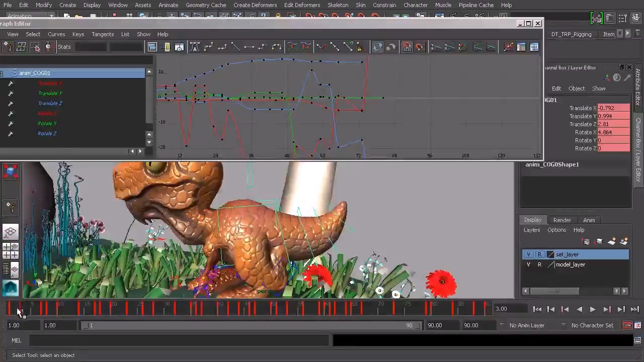This screenshot has height=362, width=644.
Task: Apply Linear tangents icon in Graph Editor
Action: click(235, 47)
